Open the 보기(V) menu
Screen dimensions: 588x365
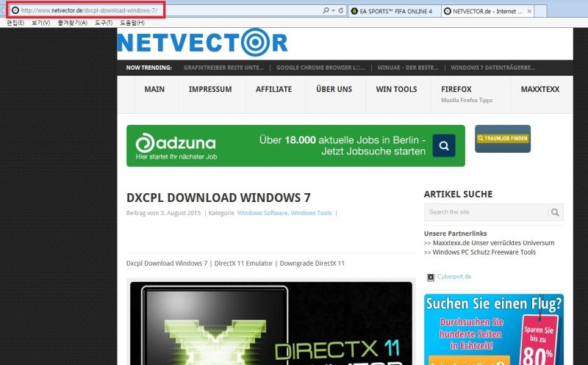click(41, 23)
